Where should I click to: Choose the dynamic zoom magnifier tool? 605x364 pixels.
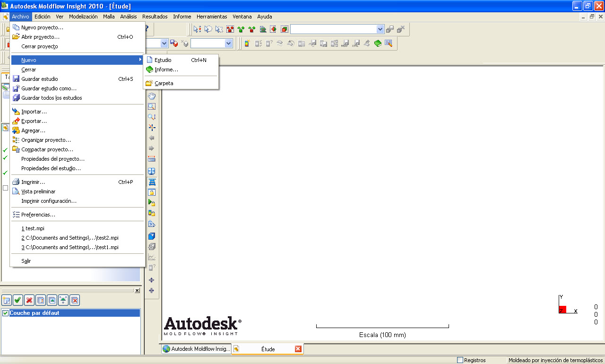(x=152, y=117)
